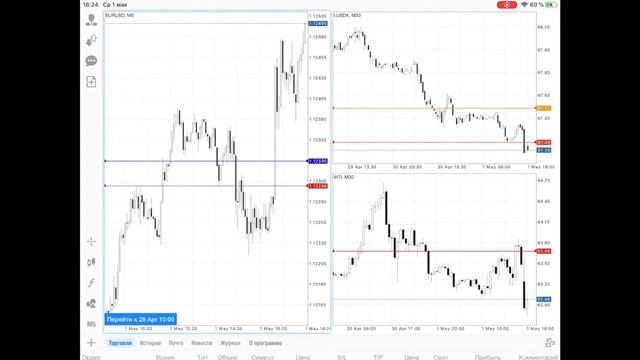Screen dimensions: 640x360
Task: Click EURUSD current price label at top
Action: tap(318, 24)
